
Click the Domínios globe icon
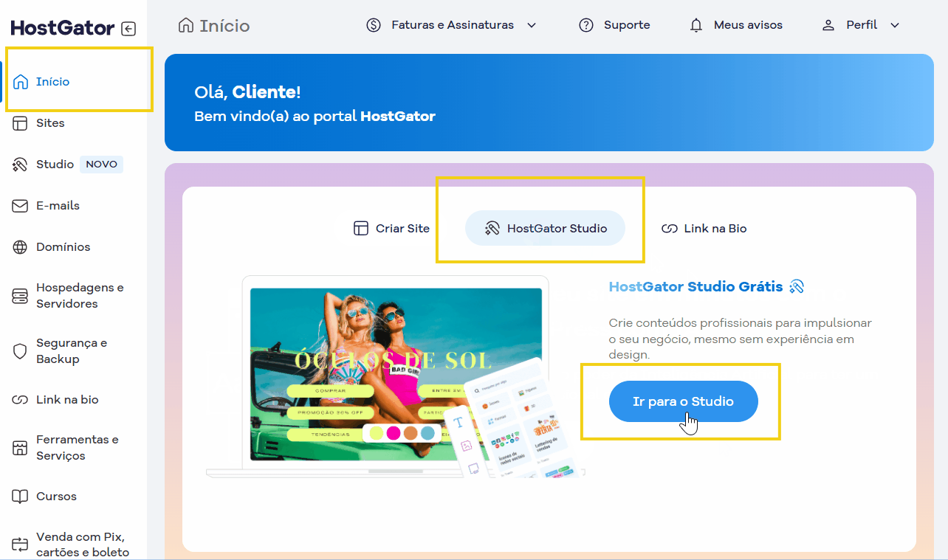[21, 247]
